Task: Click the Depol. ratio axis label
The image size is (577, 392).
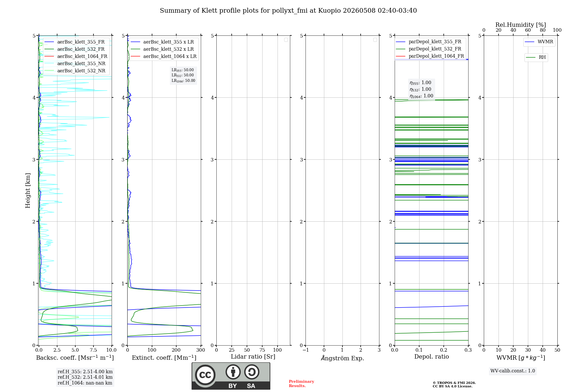Action: 432,357
